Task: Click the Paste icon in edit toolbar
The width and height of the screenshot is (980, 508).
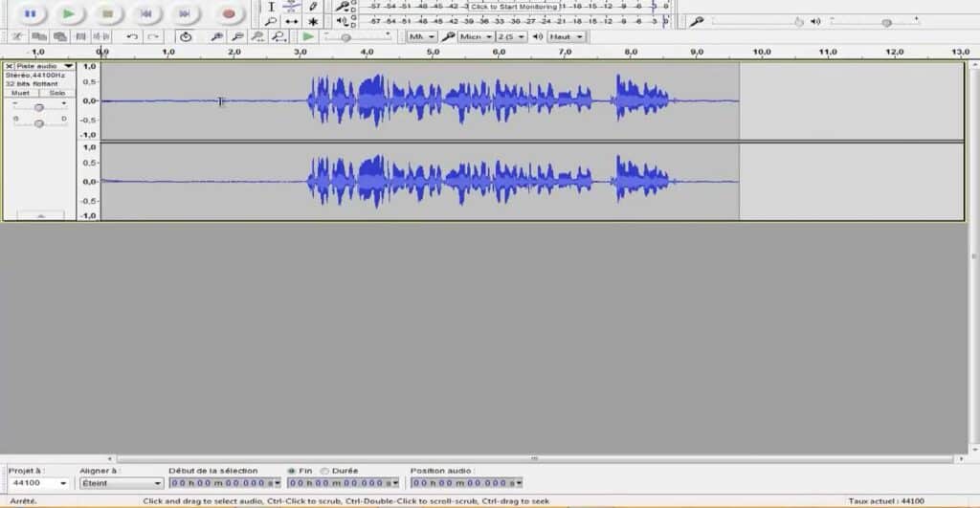Action: point(60,37)
